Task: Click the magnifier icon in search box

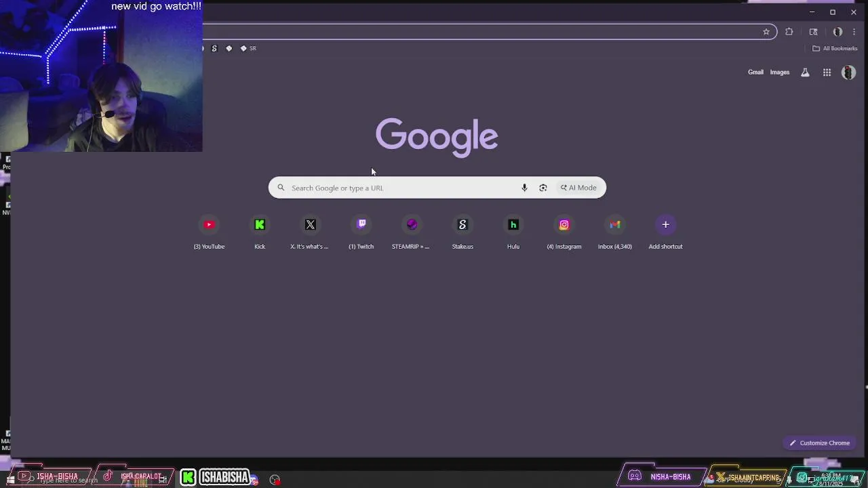Action: click(x=281, y=188)
